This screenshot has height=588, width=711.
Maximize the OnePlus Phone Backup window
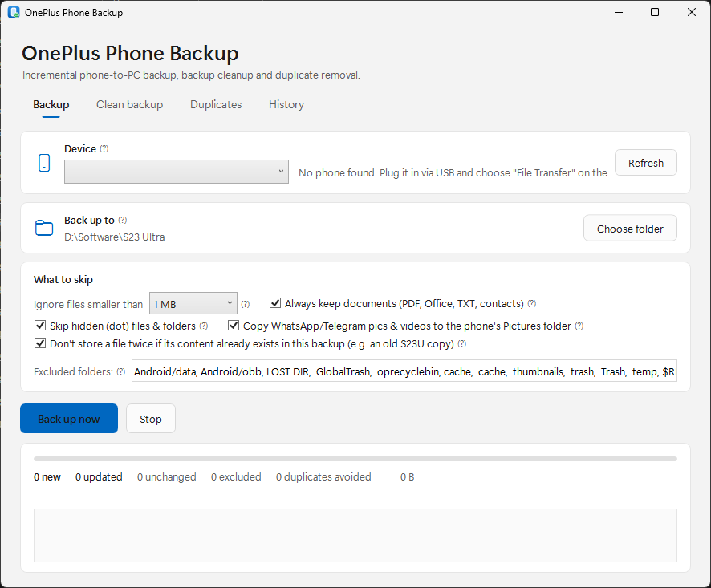click(655, 12)
